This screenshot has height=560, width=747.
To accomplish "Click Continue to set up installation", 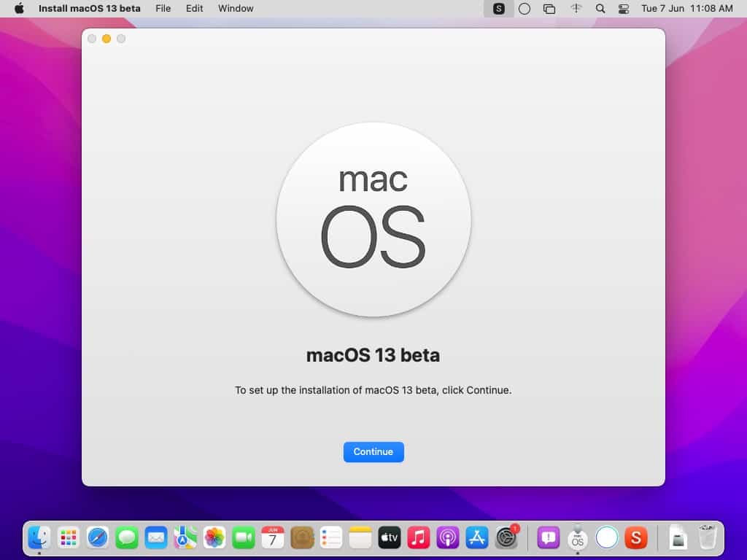I will pyautogui.click(x=373, y=452).
